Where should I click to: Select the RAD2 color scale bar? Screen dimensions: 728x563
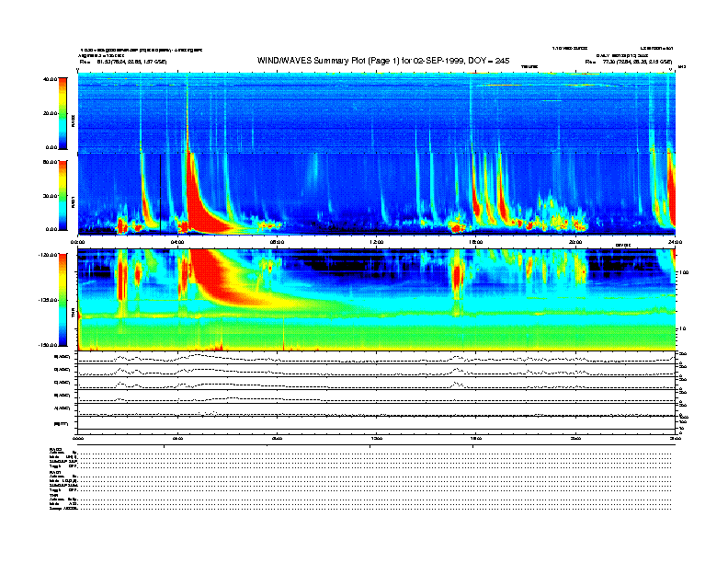[63, 114]
